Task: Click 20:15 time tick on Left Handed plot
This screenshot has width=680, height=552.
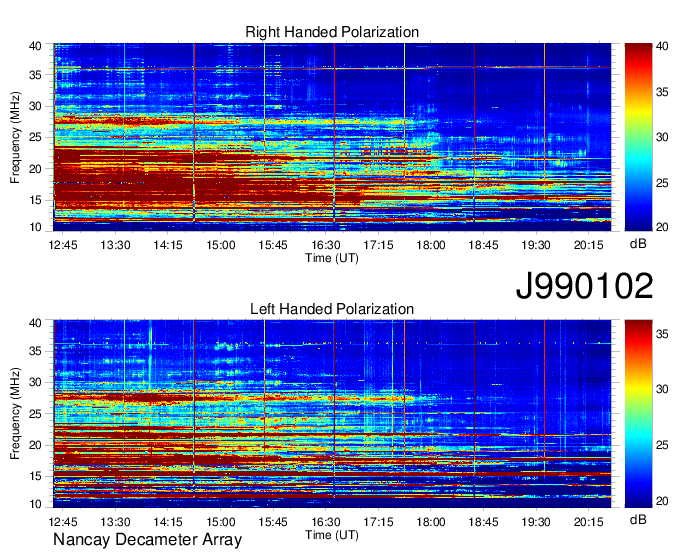Action: click(x=588, y=522)
